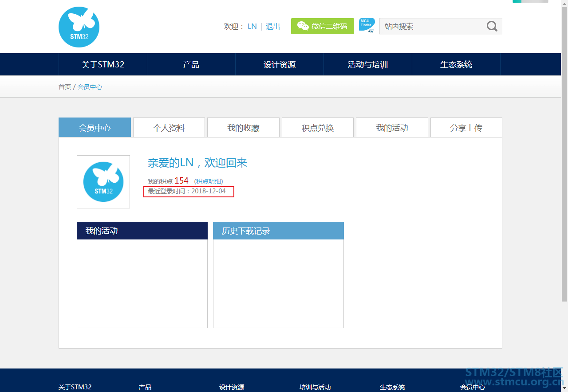Image resolution: width=568 pixels, height=392 pixels.
Task: Open the 产品 navigation menu
Action: tap(191, 64)
